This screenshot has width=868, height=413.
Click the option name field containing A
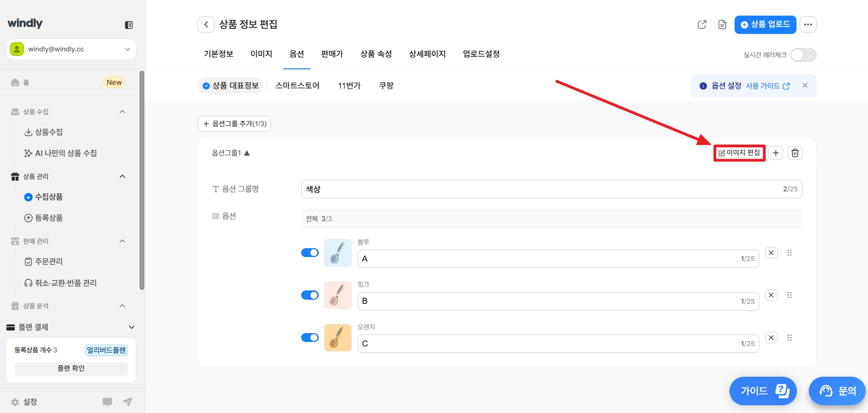pos(558,259)
